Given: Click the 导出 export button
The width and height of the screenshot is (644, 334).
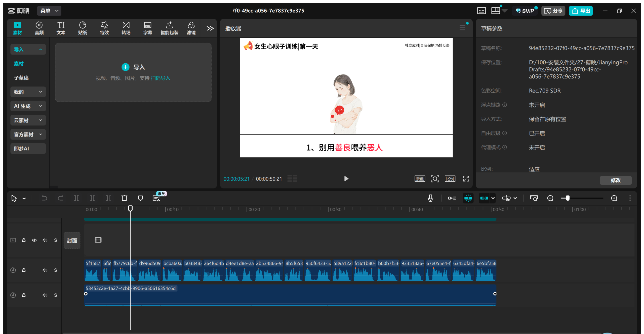Looking at the screenshot, I should (581, 11).
